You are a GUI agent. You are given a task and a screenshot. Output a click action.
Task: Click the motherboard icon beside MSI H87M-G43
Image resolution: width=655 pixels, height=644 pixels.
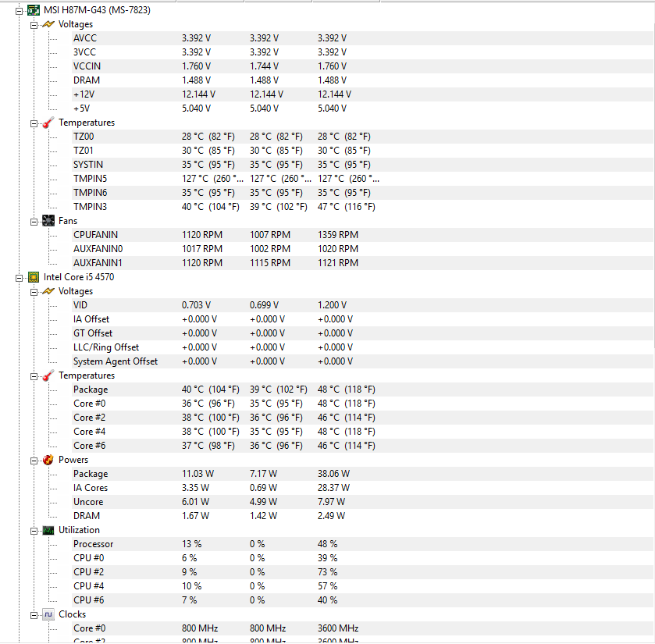pos(34,10)
